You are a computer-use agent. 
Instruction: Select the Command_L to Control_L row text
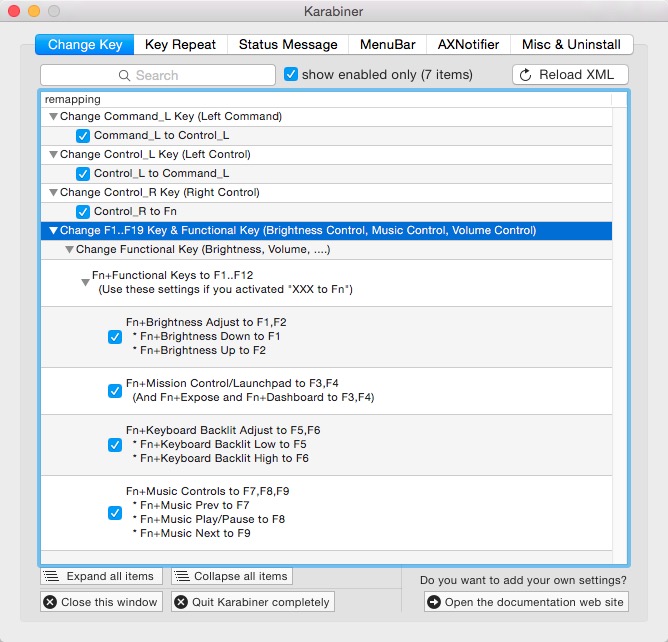click(x=161, y=135)
